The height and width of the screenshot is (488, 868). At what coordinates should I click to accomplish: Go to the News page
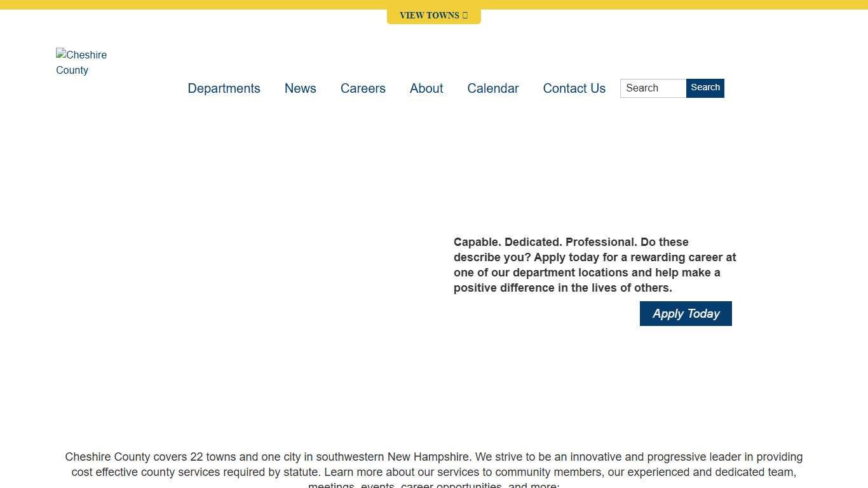(300, 88)
